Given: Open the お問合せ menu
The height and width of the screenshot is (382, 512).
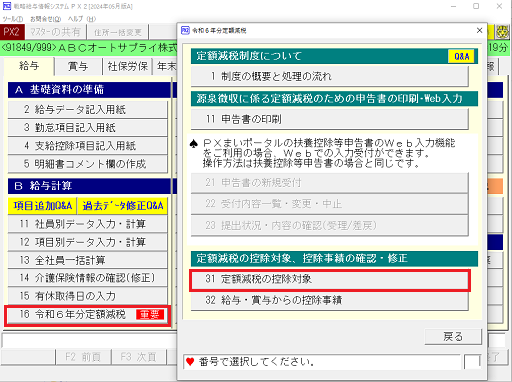Looking at the screenshot, I should point(46,19).
